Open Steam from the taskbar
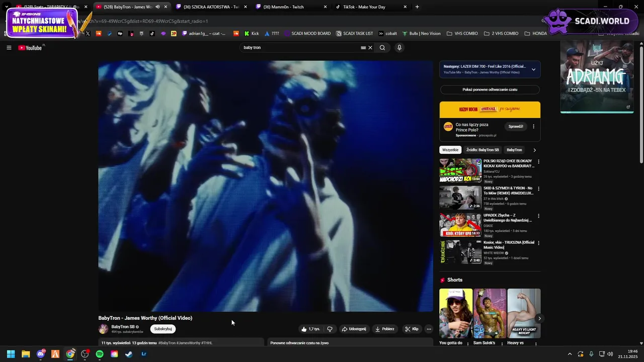This screenshot has height=362, width=644. pyautogui.click(x=129, y=354)
